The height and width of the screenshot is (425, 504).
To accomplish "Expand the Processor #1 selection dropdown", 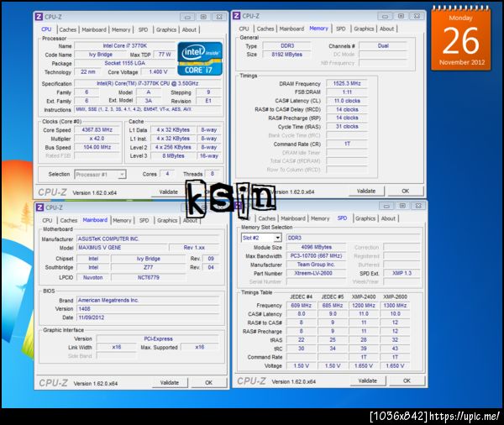I will 122,174.
